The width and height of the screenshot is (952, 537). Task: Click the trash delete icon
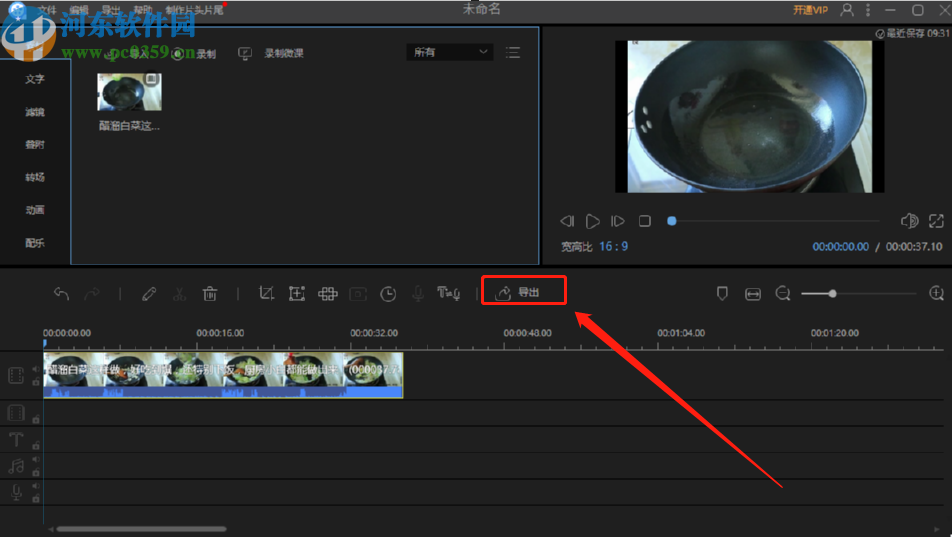pos(210,293)
